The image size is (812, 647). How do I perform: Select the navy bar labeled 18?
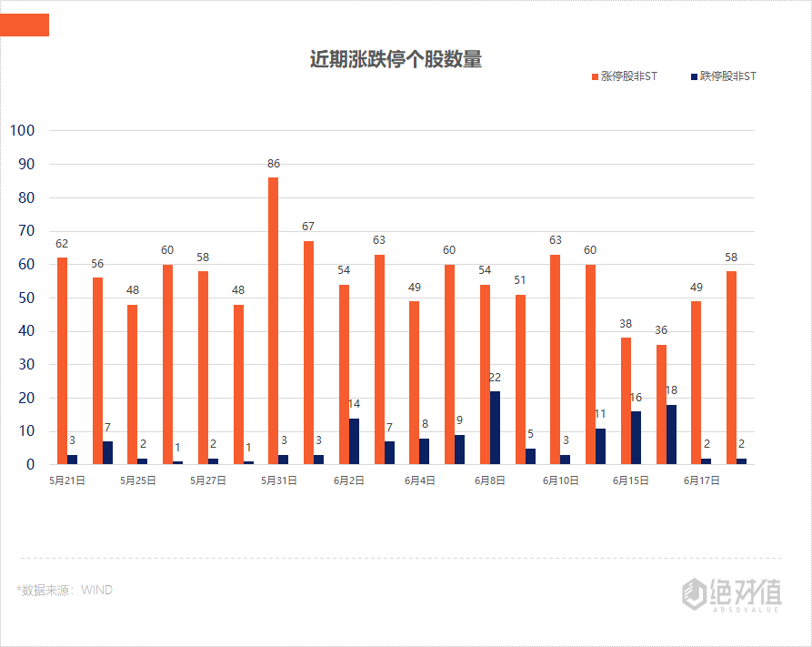tap(671, 434)
